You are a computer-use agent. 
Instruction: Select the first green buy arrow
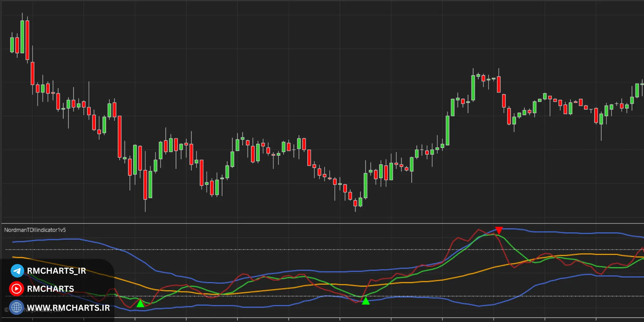pos(140,303)
